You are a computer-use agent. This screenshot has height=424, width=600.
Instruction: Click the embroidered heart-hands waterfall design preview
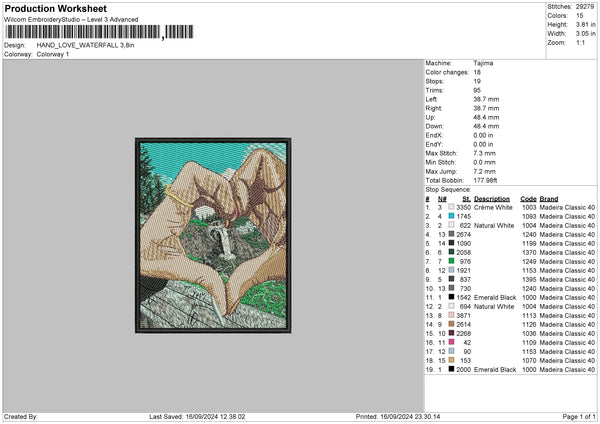(213, 235)
